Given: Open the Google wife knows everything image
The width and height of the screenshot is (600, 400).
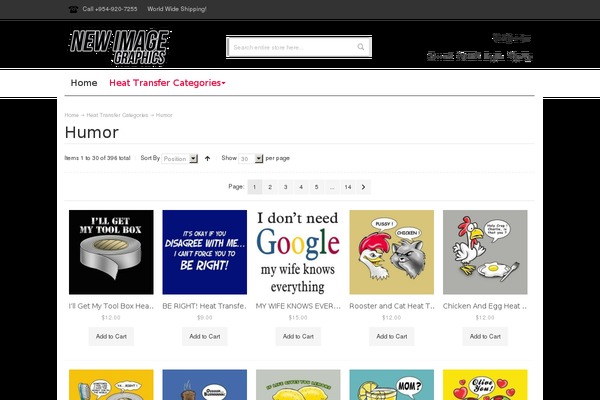Looking at the screenshot, I should (x=298, y=252).
